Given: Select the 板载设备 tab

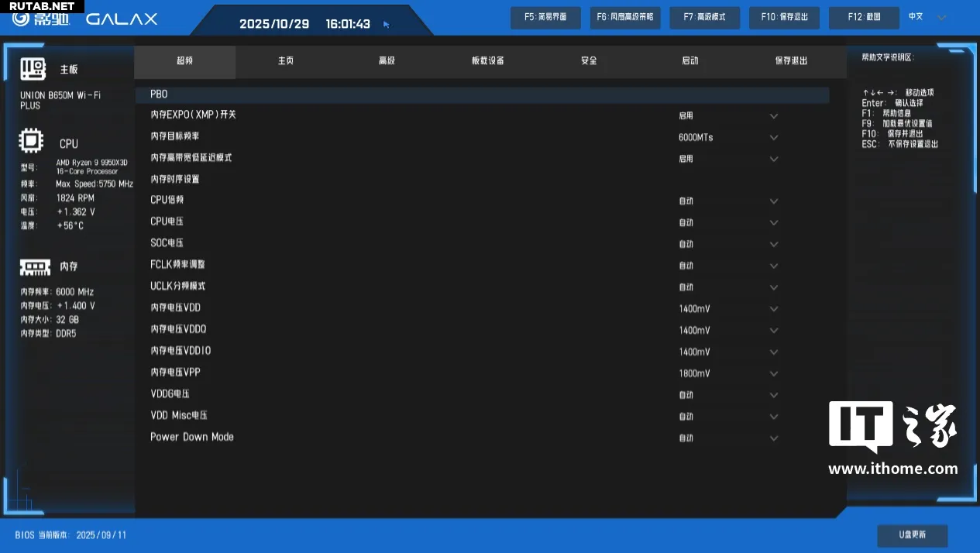Looking at the screenshot, I should 488,61.
